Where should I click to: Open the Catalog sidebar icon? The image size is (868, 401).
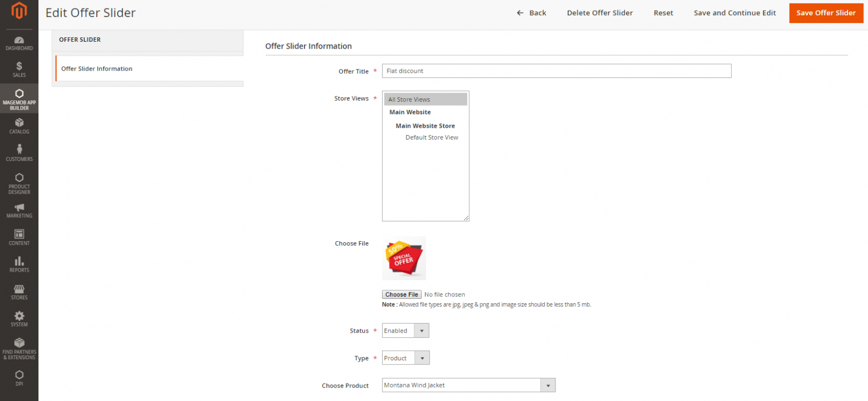[19, 125]
